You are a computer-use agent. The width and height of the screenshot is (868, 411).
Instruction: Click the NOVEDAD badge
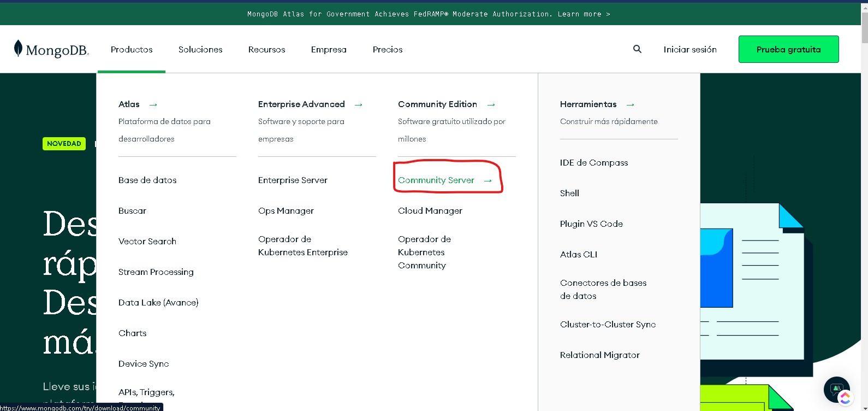[x=64, y=144]
